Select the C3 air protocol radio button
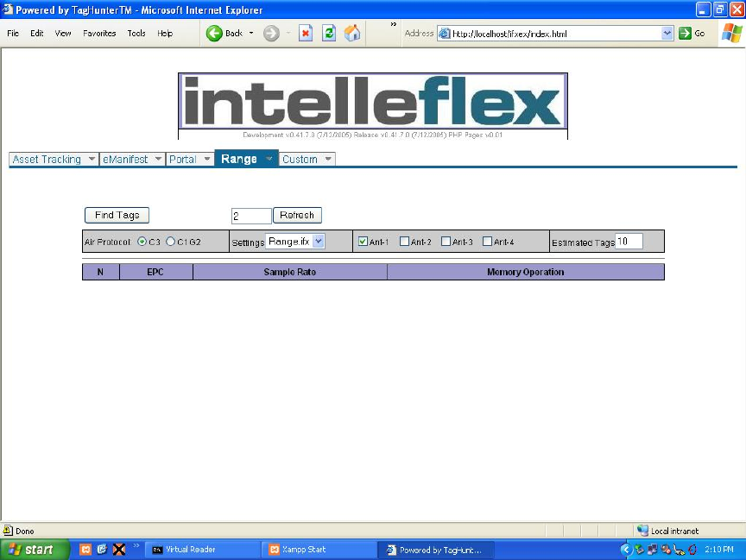This screenshot has height=560, width=746. click(142, 242)
